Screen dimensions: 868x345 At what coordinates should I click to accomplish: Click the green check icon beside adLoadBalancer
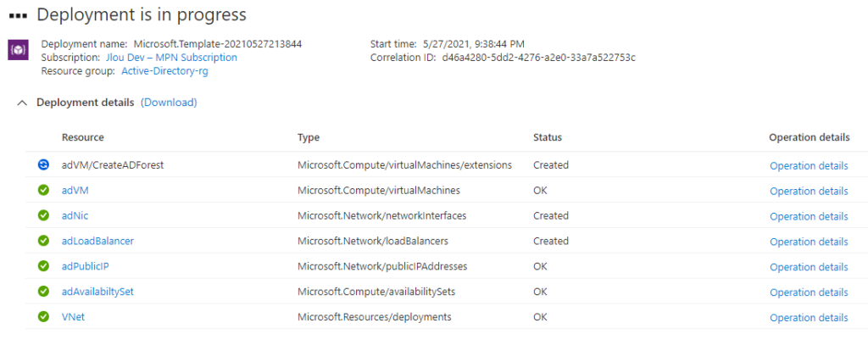(x=43, y=241)
